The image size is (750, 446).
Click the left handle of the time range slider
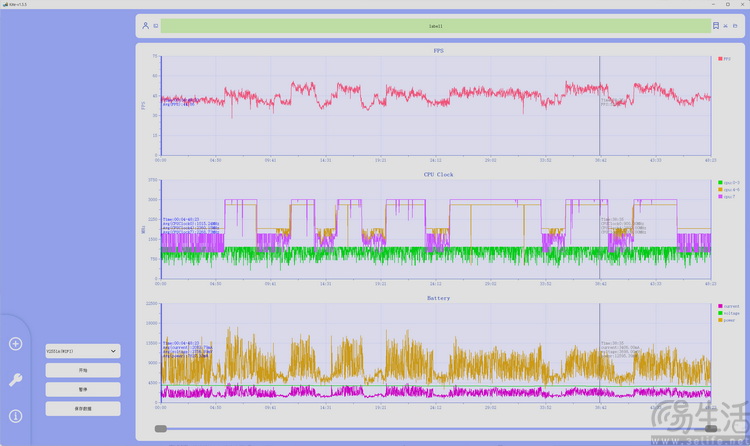click(161, 428)
